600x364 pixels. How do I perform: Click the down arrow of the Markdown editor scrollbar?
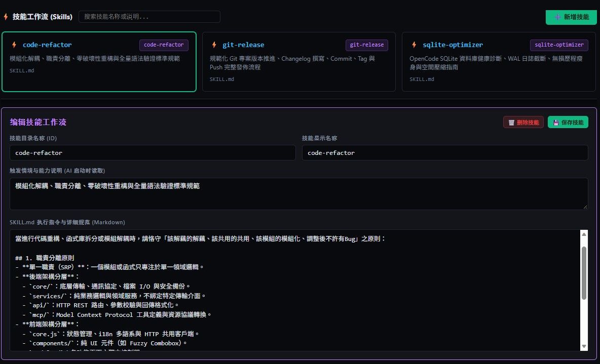584,346
